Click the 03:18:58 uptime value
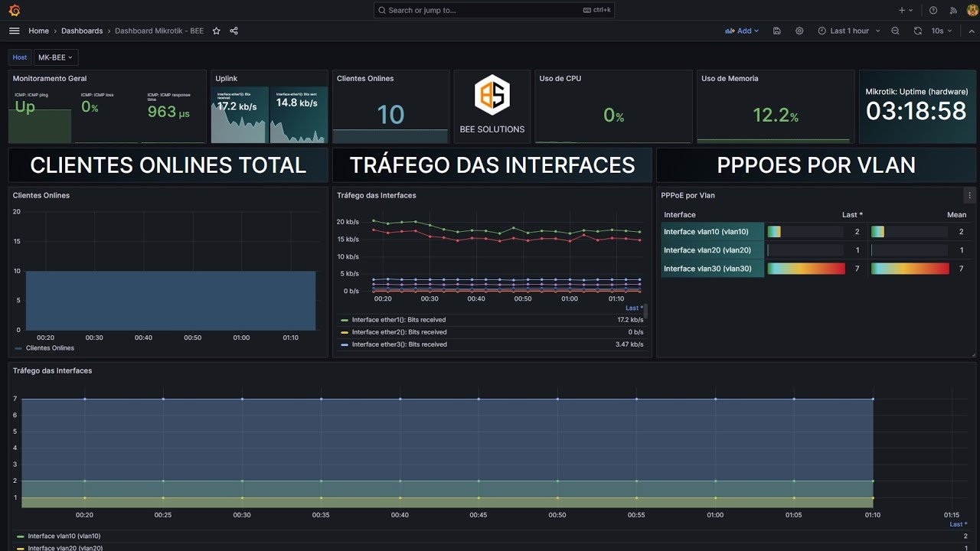This screenshot has height=551, width=980. tap(916, 111)
